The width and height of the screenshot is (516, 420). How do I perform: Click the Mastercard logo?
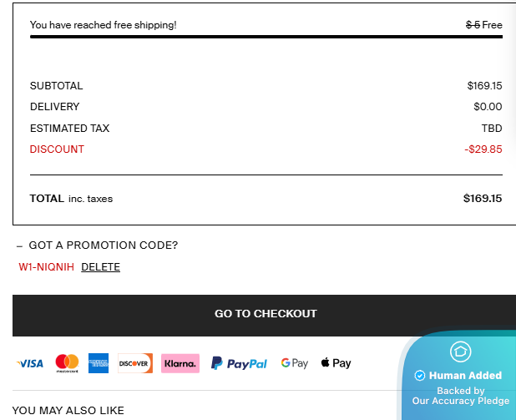click(x=67, y=363)
